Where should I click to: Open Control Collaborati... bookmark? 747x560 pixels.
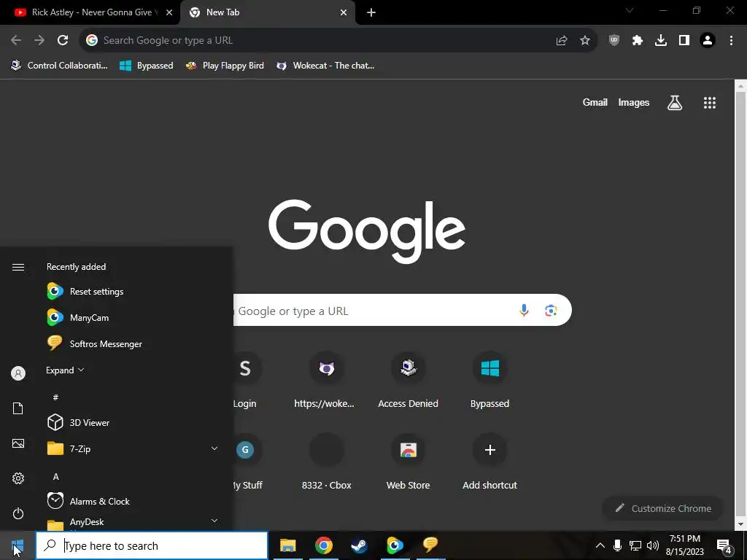(60, 66)
